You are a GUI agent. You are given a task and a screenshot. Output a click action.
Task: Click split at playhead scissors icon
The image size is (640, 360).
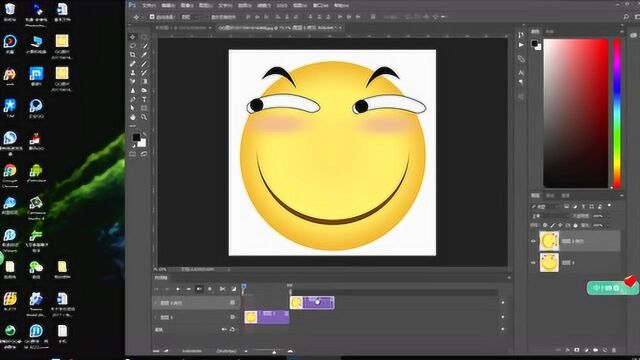[x=222, y=289]
